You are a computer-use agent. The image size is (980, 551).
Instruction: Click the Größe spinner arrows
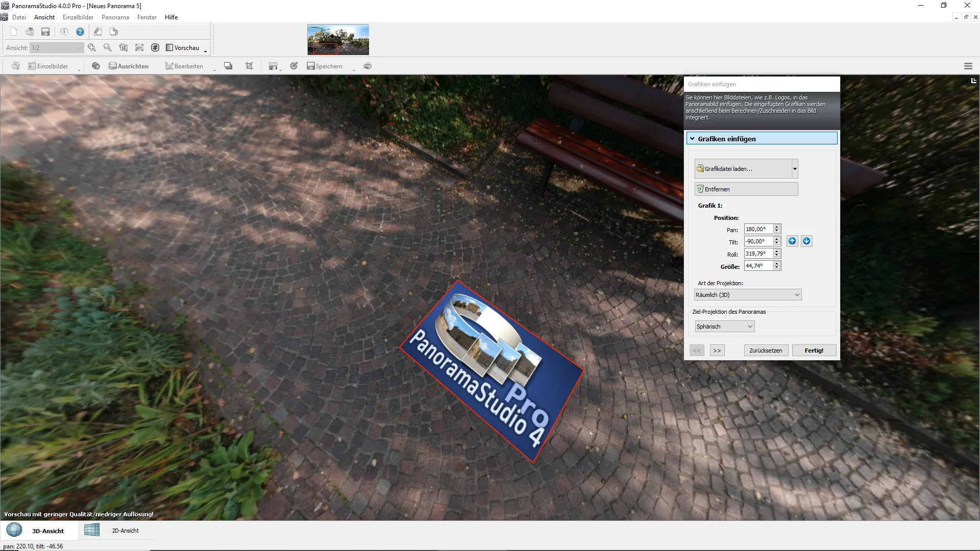(x=777, y=266)
